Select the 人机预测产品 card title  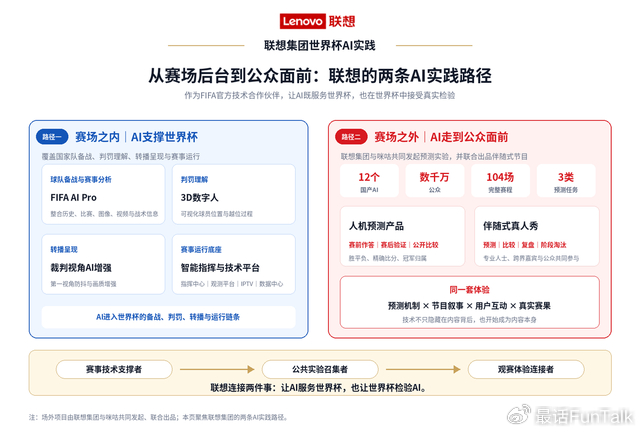coord(376,226)
